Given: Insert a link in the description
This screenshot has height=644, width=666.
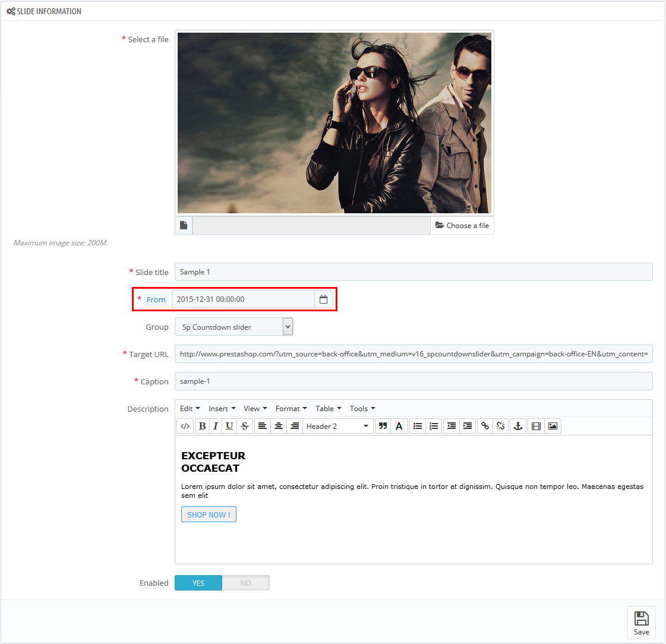Looking at the screenshot, I should (485, 426).
